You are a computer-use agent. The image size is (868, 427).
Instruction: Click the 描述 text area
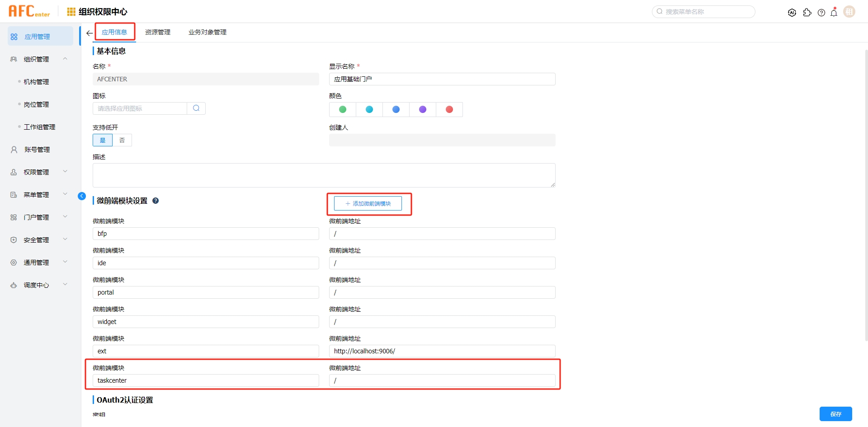click(324, 175)
